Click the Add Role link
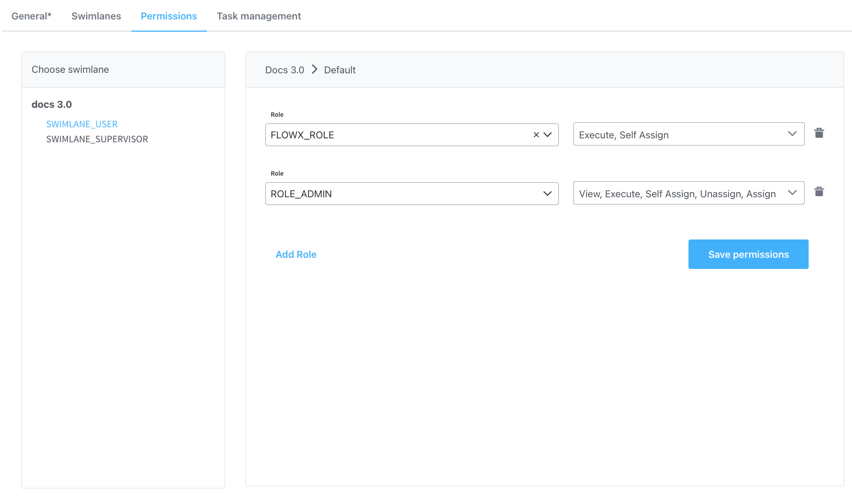 [296, 255]
